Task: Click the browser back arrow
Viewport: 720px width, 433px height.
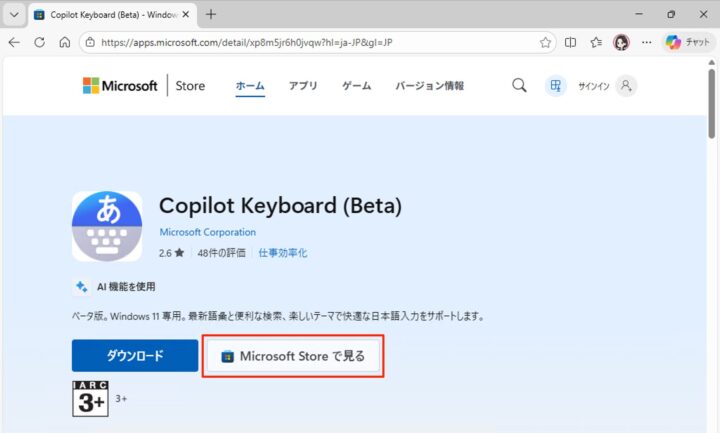Action: [x=14, y=43]
